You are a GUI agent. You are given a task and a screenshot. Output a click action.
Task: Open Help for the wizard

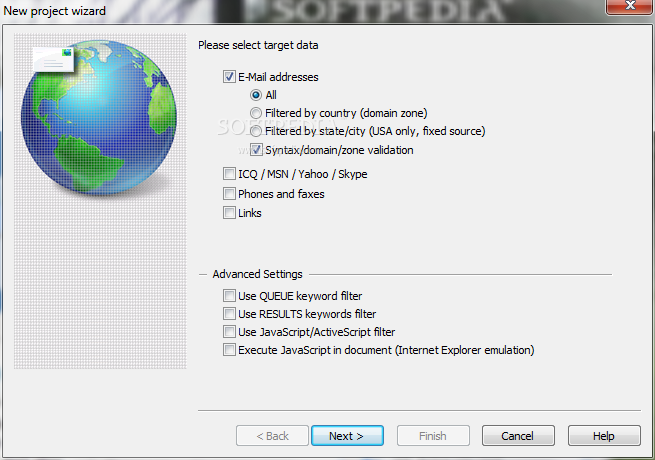[604, 436]
